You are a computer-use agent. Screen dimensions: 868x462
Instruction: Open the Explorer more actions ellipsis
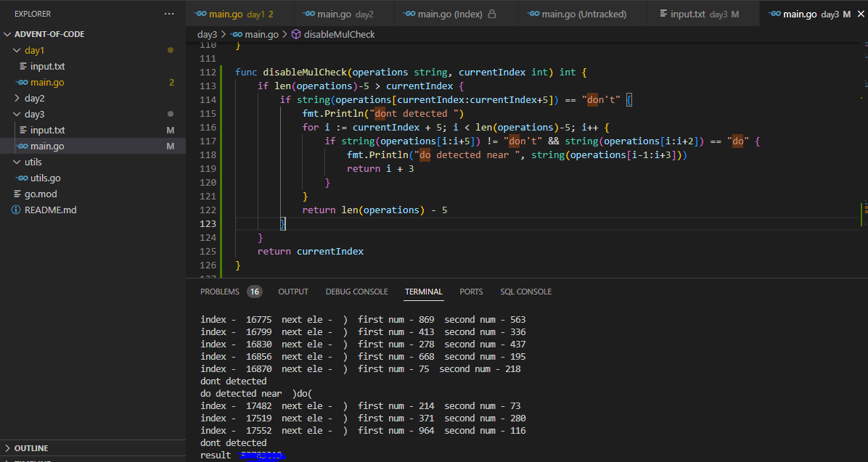[x=169, y=14]
